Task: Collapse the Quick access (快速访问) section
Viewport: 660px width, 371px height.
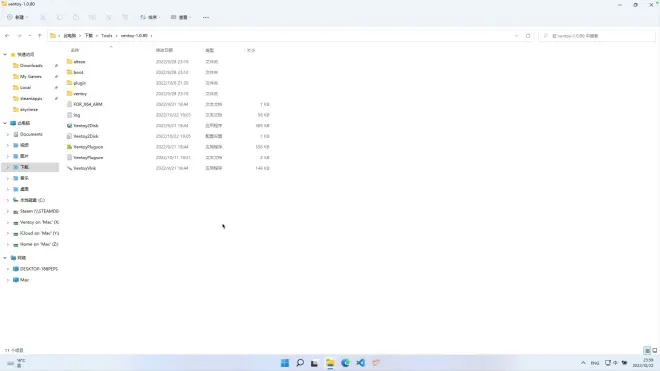Action: tap(5, 55)
